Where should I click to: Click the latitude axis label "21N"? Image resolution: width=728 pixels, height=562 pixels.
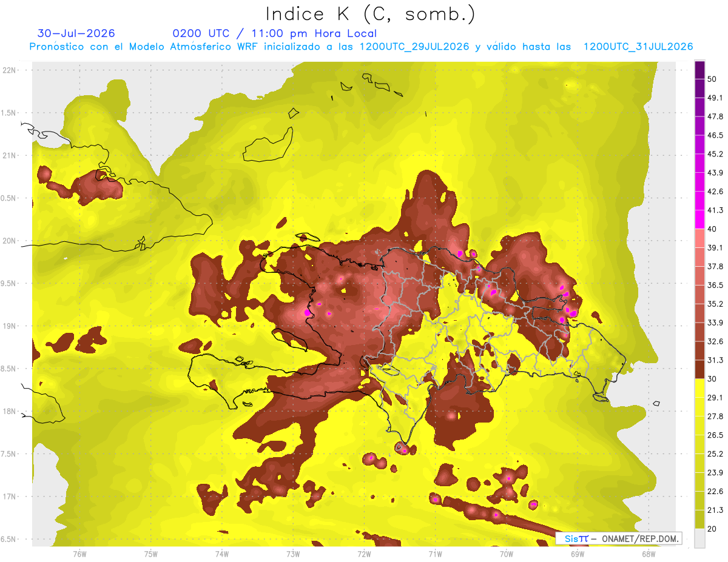10,156
